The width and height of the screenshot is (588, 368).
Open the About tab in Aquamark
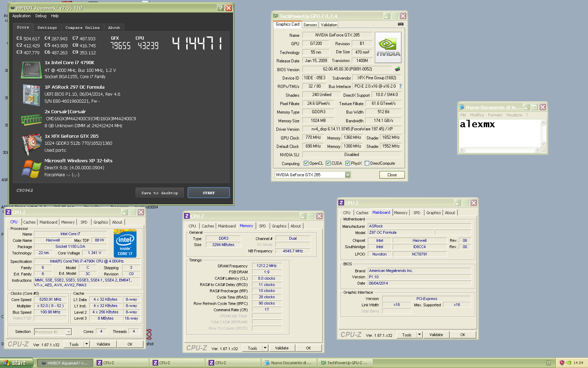114,27
